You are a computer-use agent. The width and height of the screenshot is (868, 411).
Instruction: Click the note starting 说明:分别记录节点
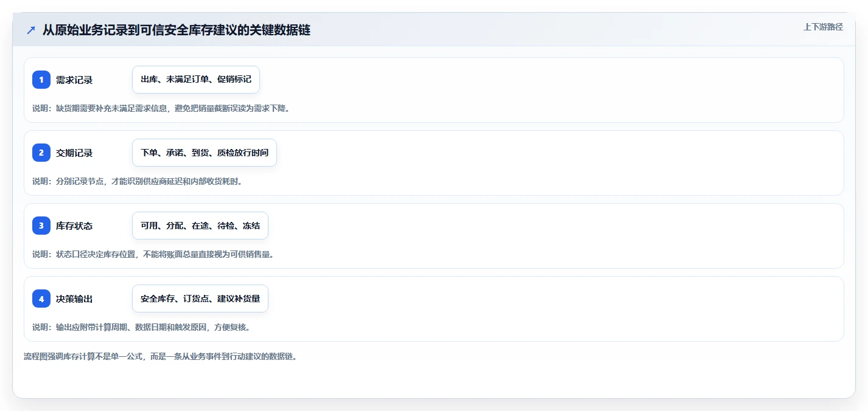click(139, 181)
